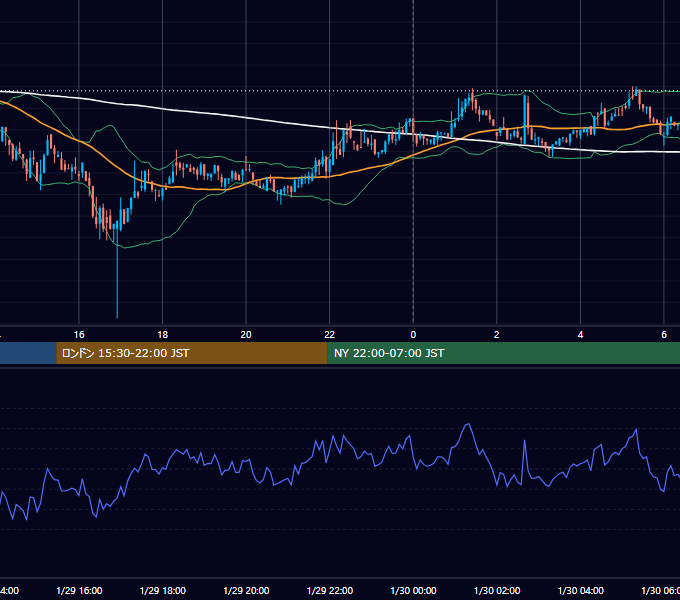Click the ロンドン 15:30-22:00 JST session bar
This screenshot has width=680, height=600.
pos(192,353)
